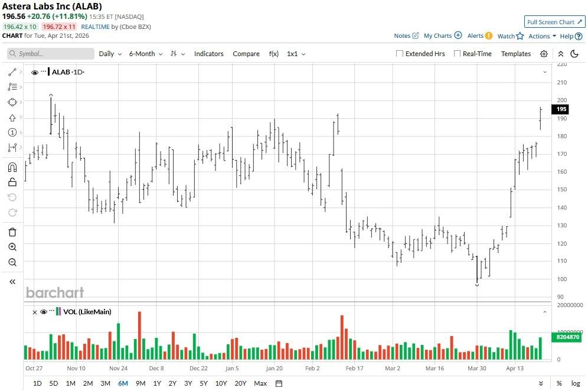Open ALAB series more options dots
This screenshot has width=588, height=391.
[x=44, y=71]
